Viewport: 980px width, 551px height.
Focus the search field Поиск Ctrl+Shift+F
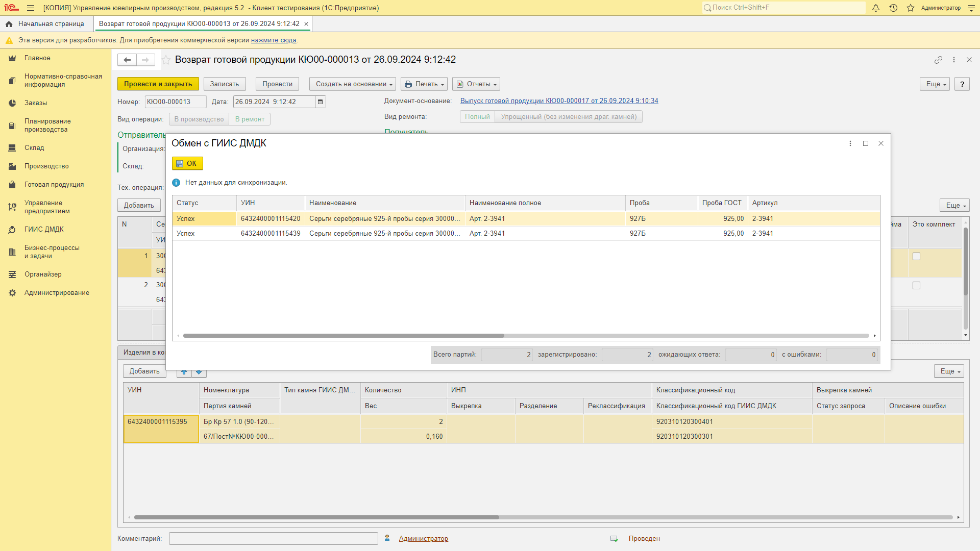[784, 8]
